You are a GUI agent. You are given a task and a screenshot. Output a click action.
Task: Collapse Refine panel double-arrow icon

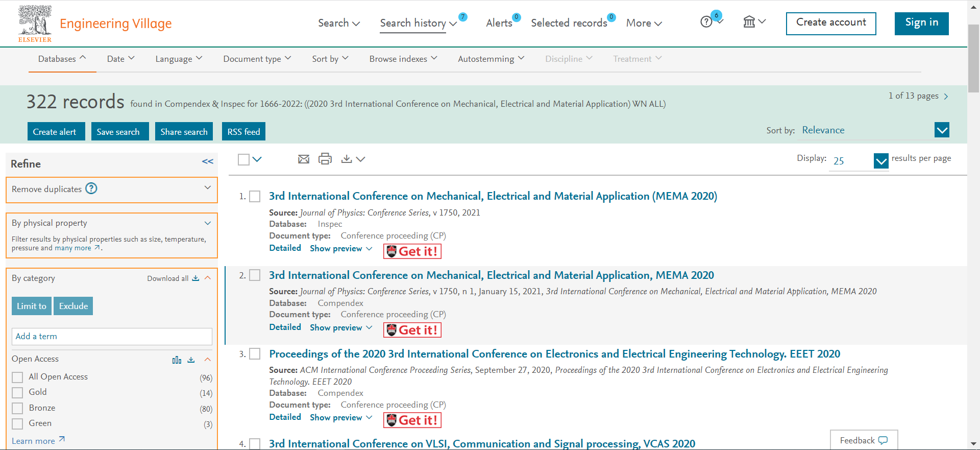point(207,161)
